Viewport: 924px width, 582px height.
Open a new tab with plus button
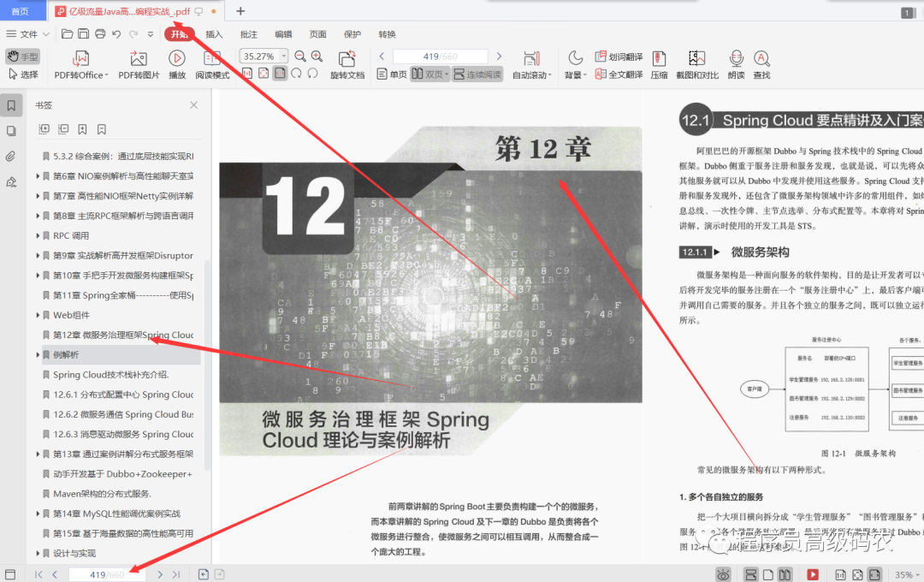tap(240, 11)
